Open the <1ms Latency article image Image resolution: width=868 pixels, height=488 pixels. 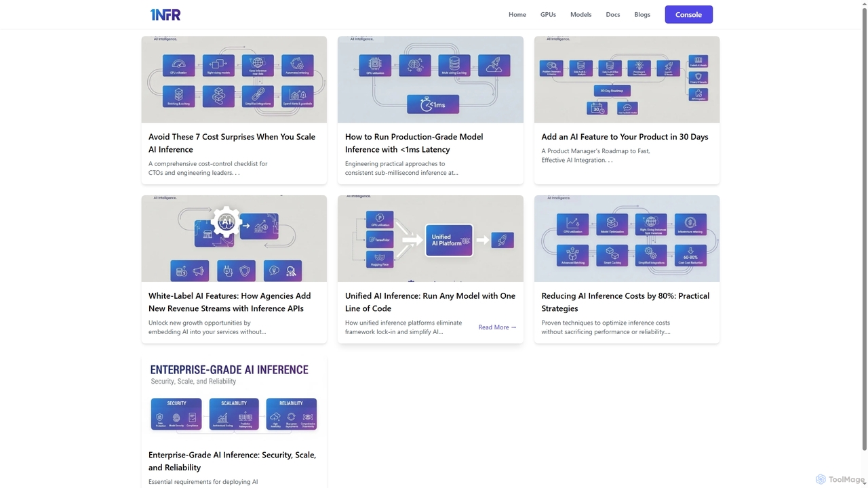click(431, 79)
